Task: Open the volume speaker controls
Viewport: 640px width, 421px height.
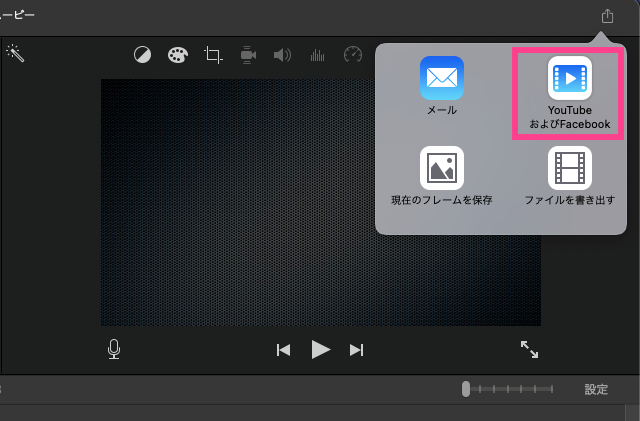Action: 283,55
